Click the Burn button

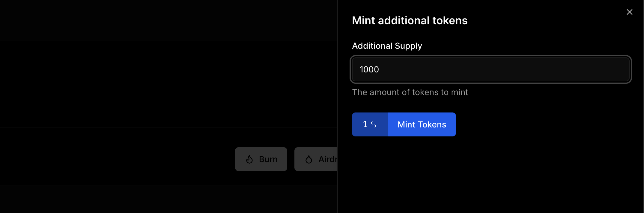[x=261, y=159]
